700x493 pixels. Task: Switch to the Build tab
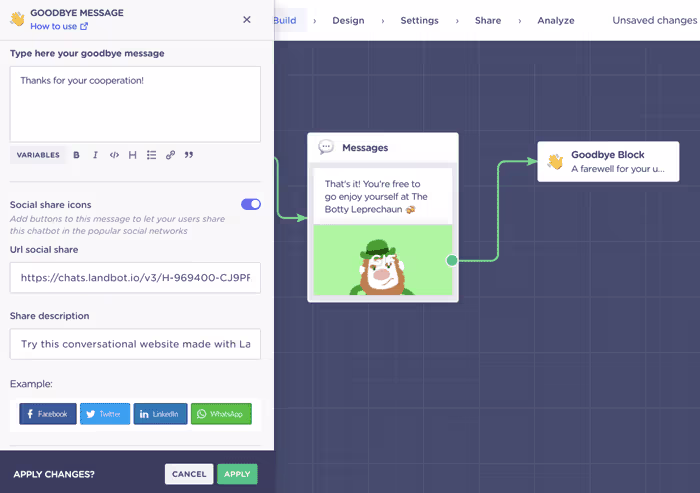click(x=286, y=21)
